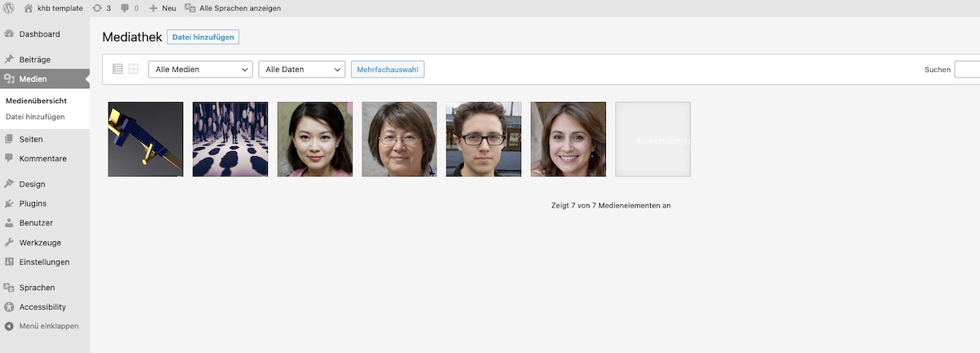
Task: Open the Alle Medien filter dropdown
Action: pos(200,69)
